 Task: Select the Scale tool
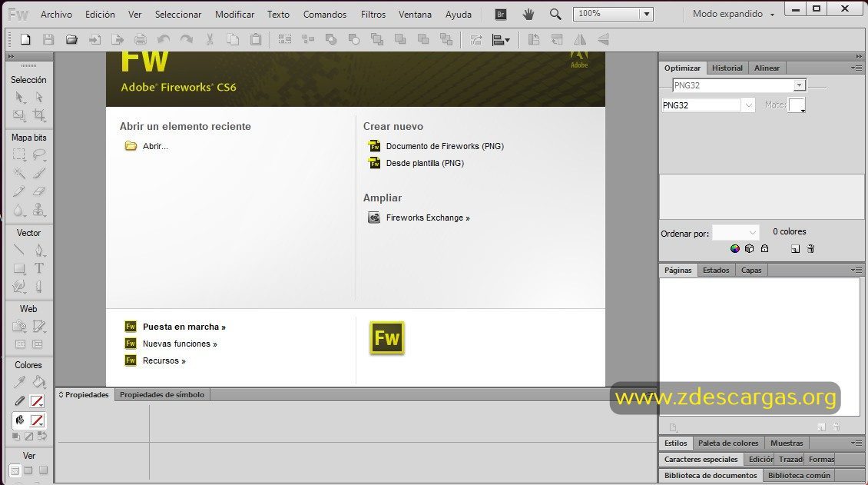point(19,115)
